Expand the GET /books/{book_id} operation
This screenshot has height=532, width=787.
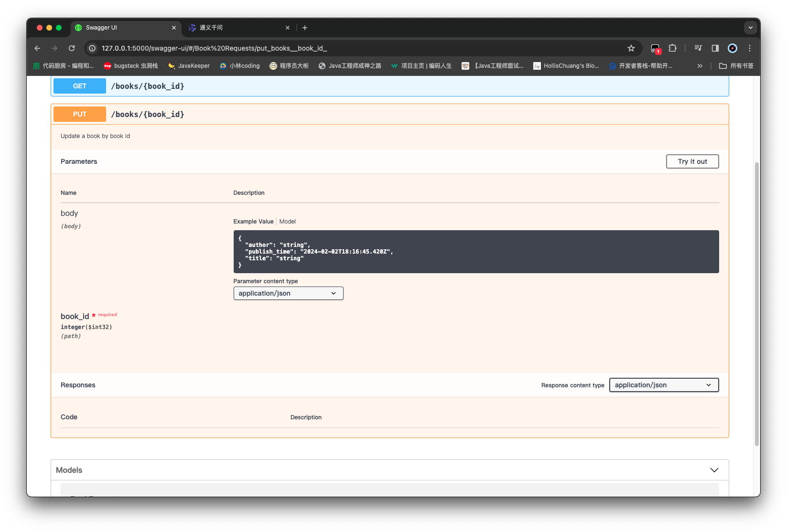389,86
